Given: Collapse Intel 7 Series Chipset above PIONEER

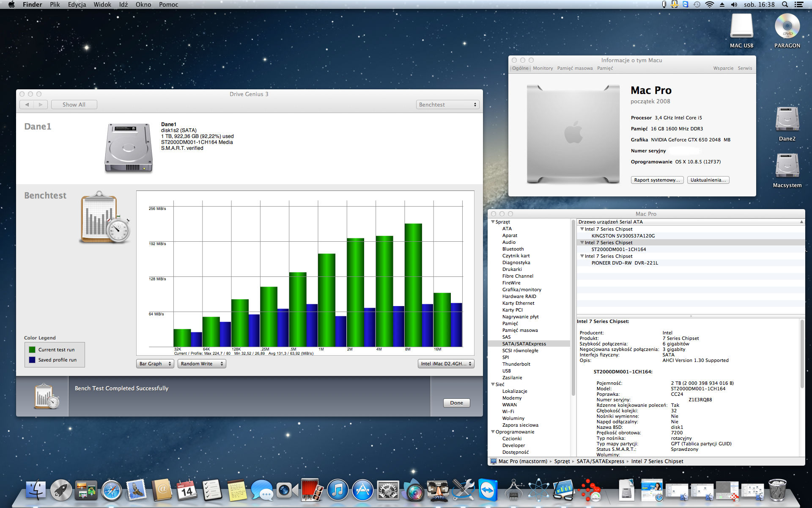Looking at the screenshot, I should (x=582, y=256).
